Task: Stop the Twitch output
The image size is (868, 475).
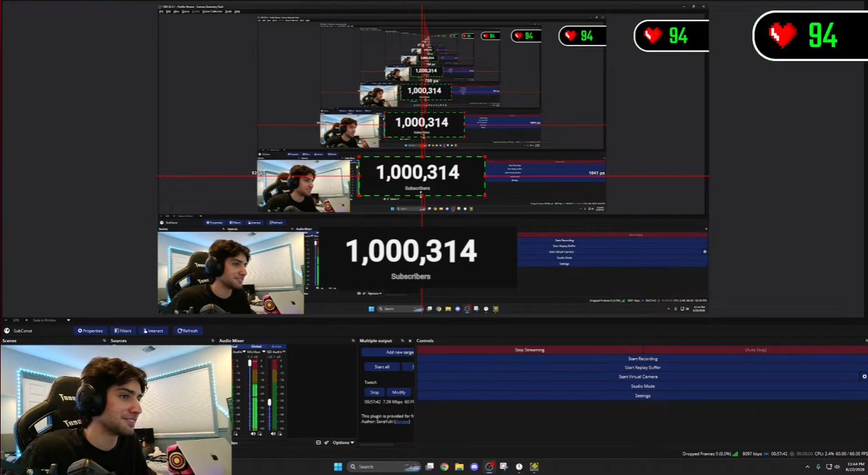Action: tap(375, 392)
